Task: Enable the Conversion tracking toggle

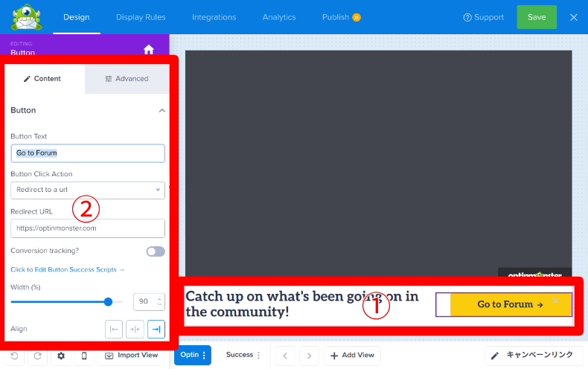Action: click(156, 251)
